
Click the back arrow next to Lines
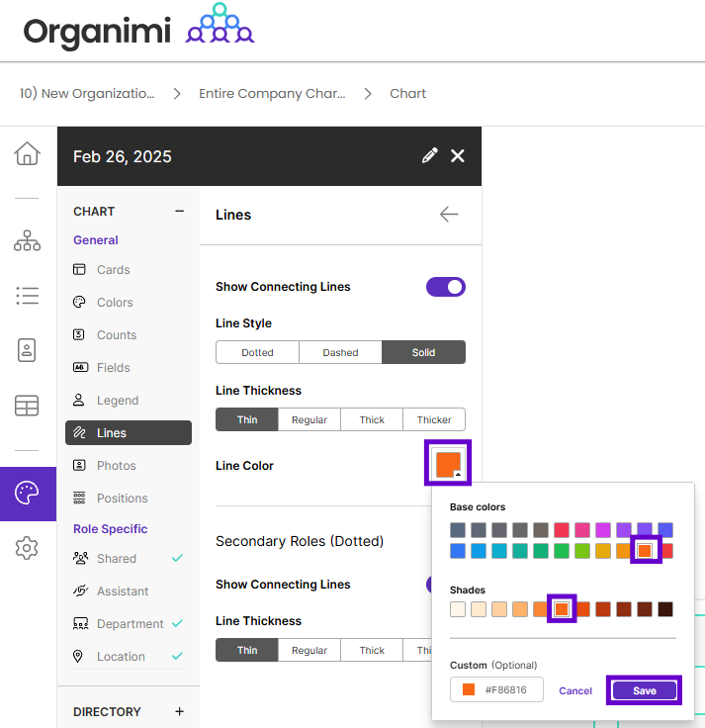click(x=449, y=215)
